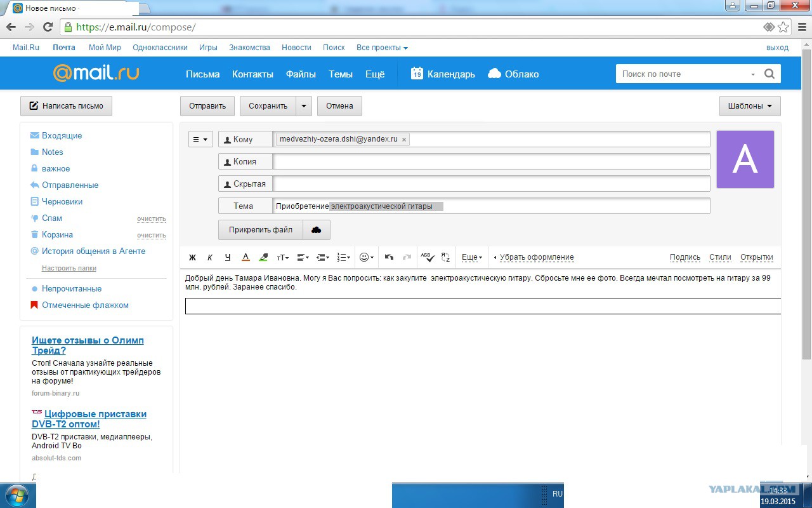Open the Открытки option
Image resolution: width=812 pixels, height=508 pixels.
[x=756, y=258]
